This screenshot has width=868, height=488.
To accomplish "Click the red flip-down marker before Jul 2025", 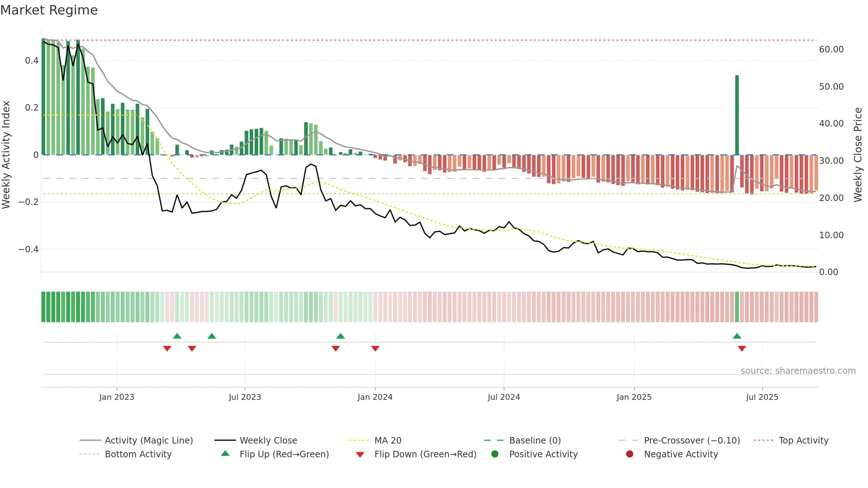I will (742, 348).
